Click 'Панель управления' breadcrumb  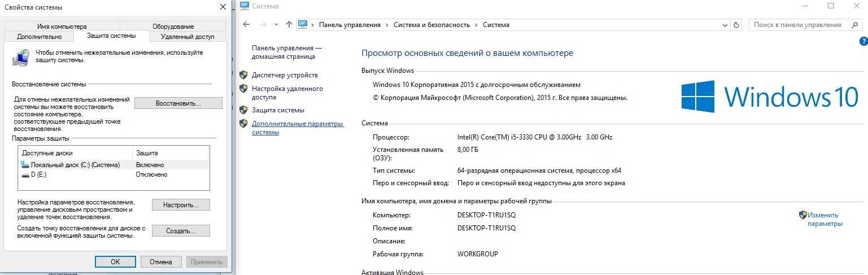350,25
